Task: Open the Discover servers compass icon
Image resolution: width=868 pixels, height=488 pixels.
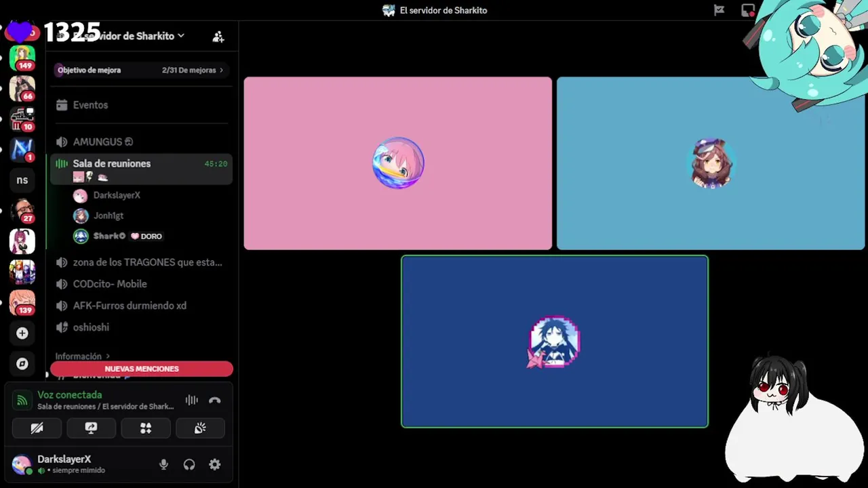Action: pyautogui.click(x=22, y=364)
